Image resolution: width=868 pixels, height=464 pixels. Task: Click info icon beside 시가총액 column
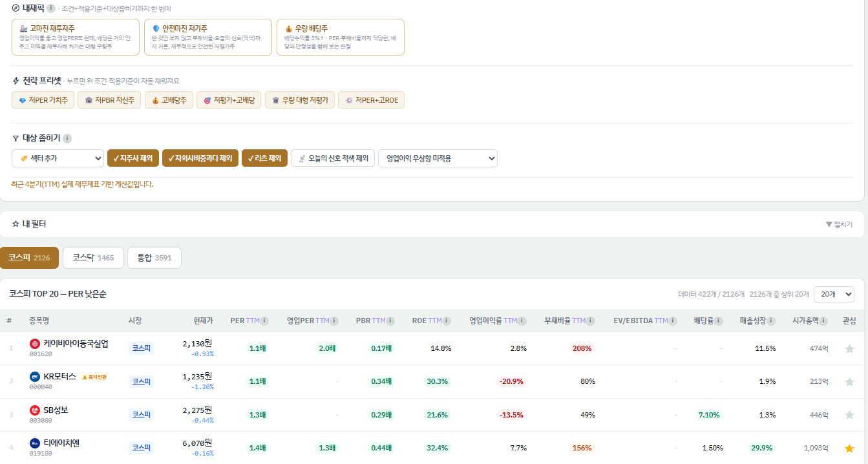coord(823,321)
